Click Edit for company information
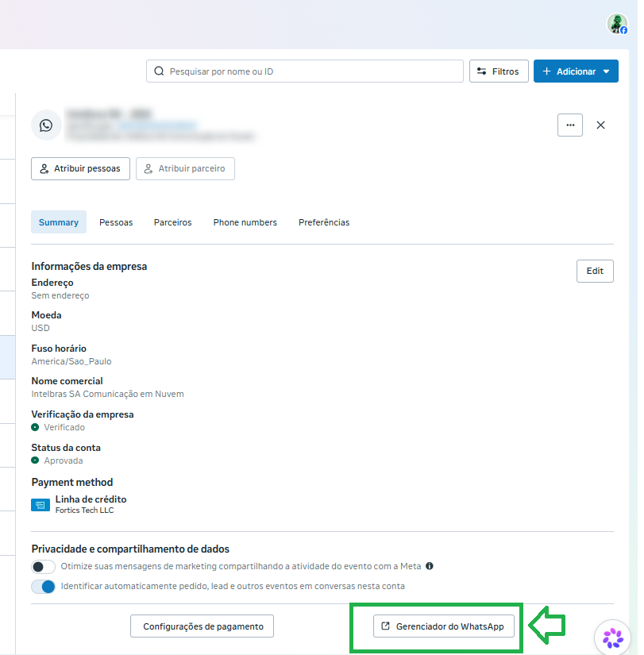The image size is (644, 655). point(595,271)
